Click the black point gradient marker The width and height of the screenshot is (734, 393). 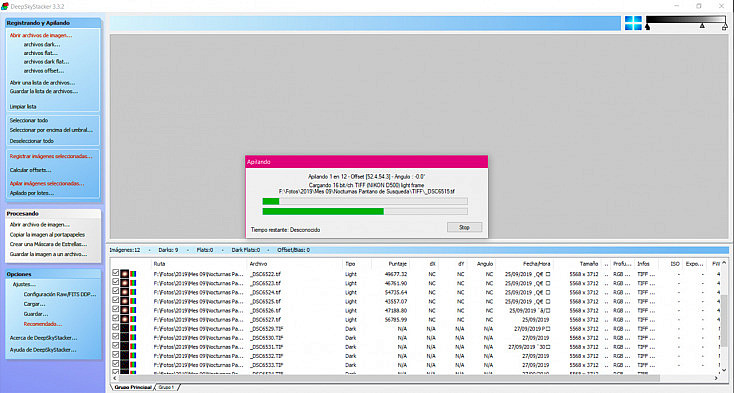click(x=647, y=27)
